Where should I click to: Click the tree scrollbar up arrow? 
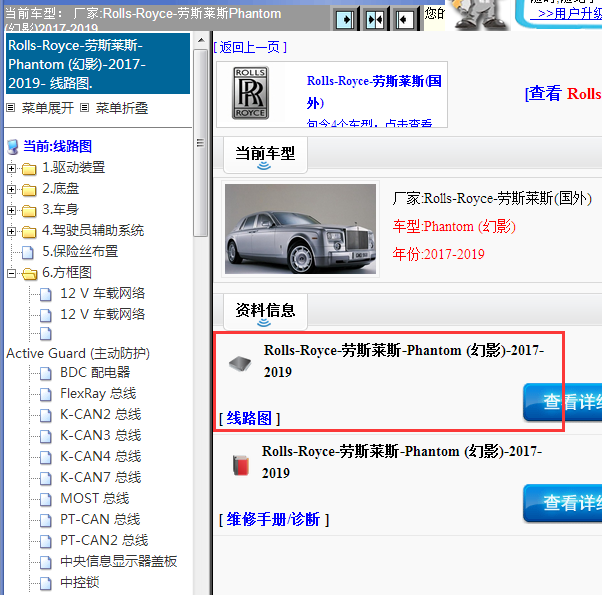(201, 40)
